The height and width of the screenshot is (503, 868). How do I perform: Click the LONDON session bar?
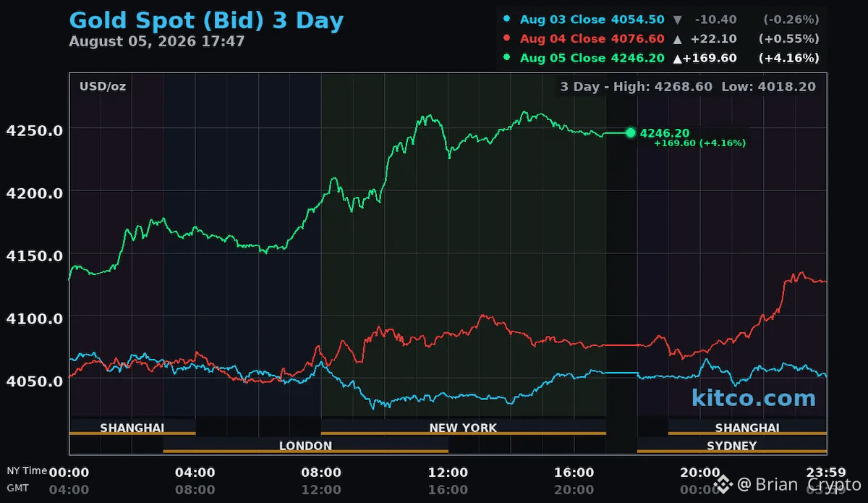(305, 446)
